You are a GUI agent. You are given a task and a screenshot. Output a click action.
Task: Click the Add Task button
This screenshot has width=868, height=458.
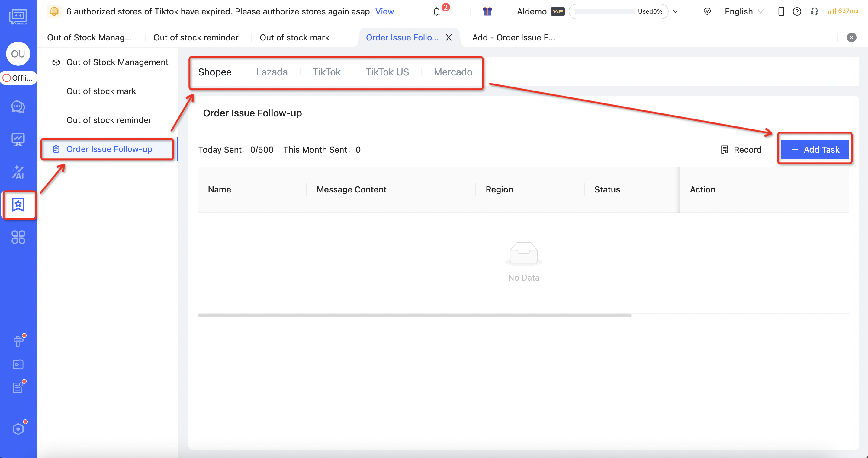[x=815, y=150]
